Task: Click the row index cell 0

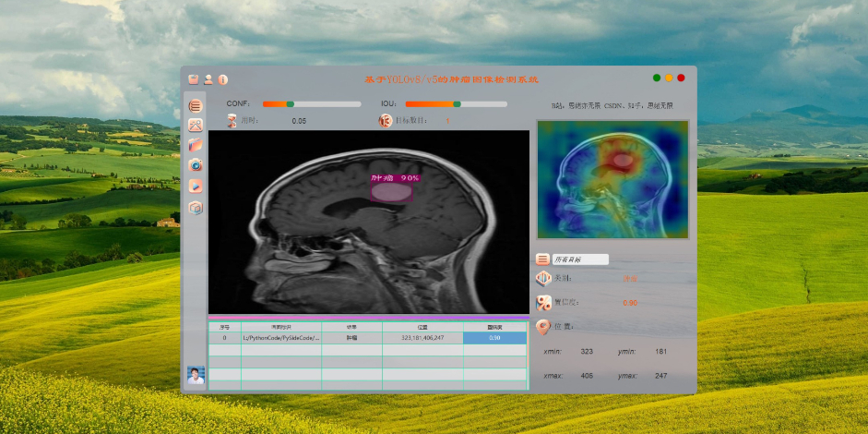Action: 224,338
